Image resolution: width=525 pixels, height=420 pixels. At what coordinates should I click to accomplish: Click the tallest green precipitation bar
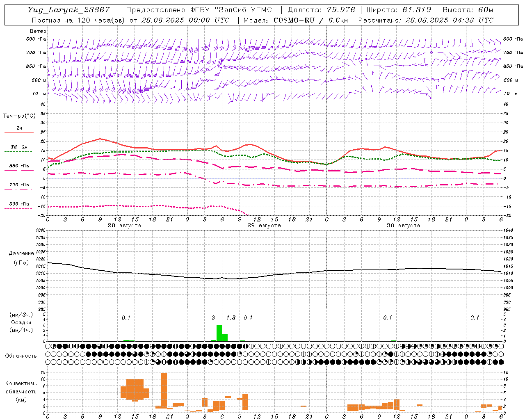pyautogui.click(x=219, y=333)
